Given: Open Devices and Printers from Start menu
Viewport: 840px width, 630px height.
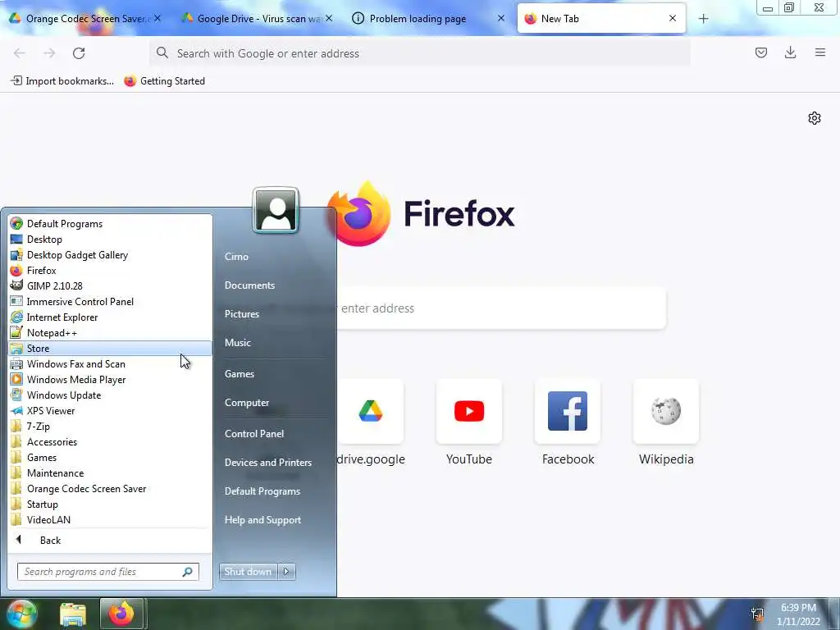Looking at the screenshot, I should (268, 463).
